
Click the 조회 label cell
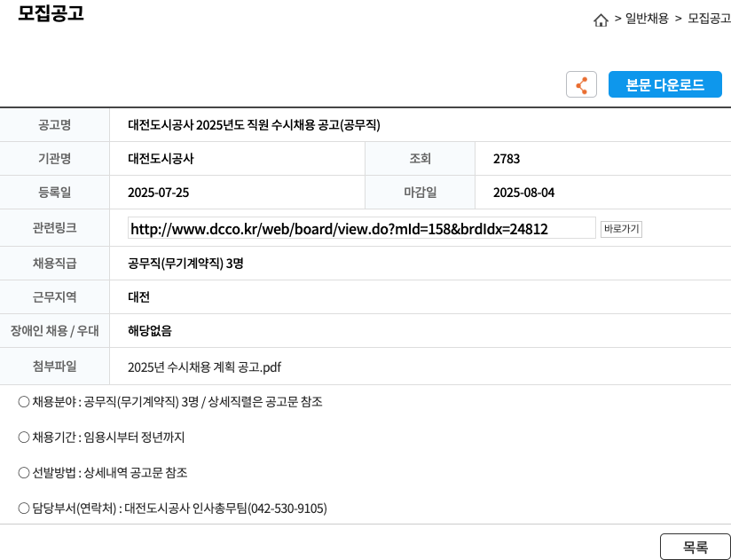[x=420, y=159]
